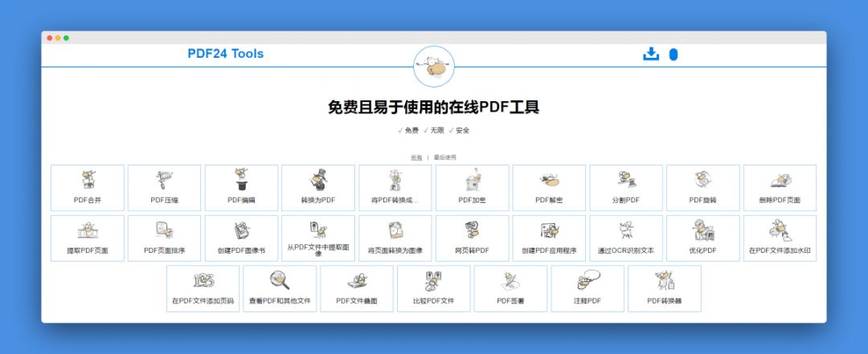Open the PDF转换器 tool tile

(665, 289)
